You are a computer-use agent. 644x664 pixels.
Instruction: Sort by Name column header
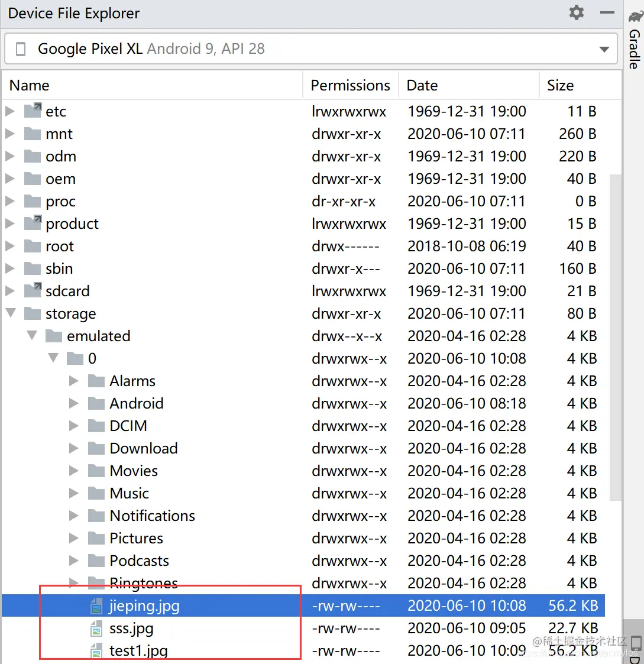pyautogui.click(x=30, y=86)
